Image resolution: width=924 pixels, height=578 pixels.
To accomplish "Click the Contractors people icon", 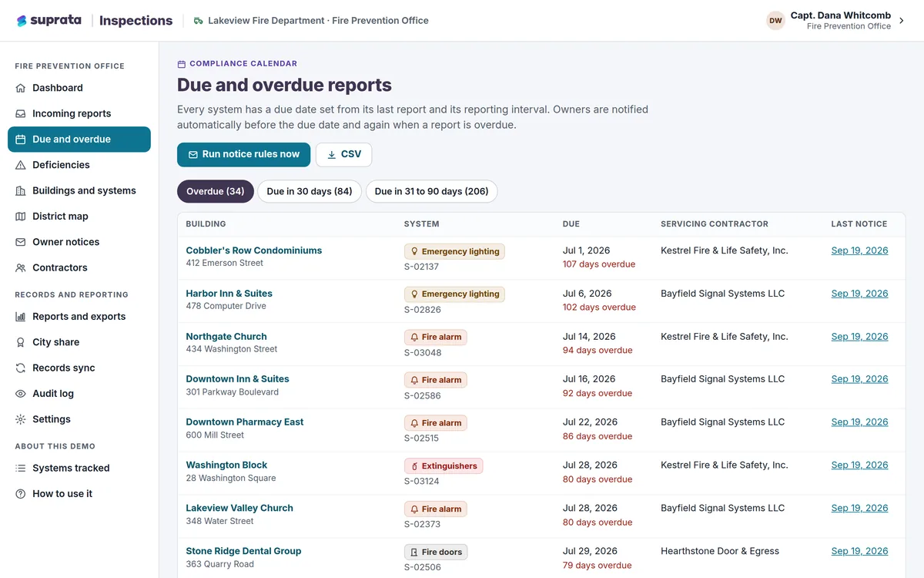I will tap(21, 267).
